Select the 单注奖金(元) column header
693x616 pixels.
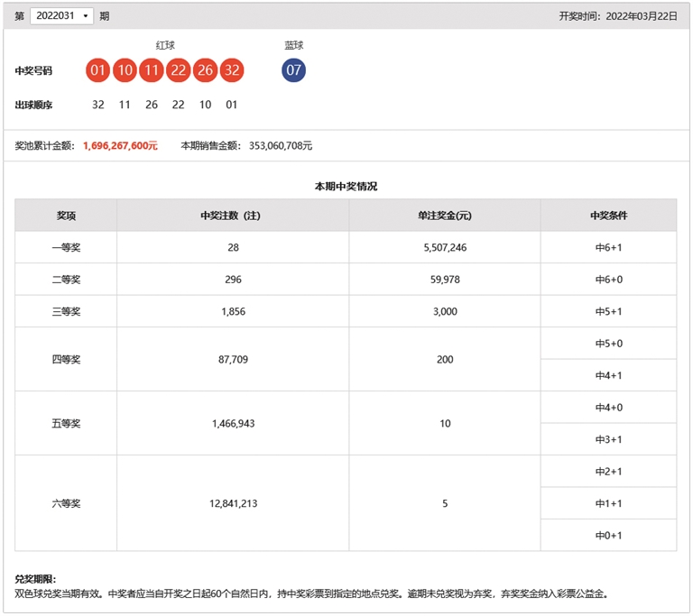444,216
